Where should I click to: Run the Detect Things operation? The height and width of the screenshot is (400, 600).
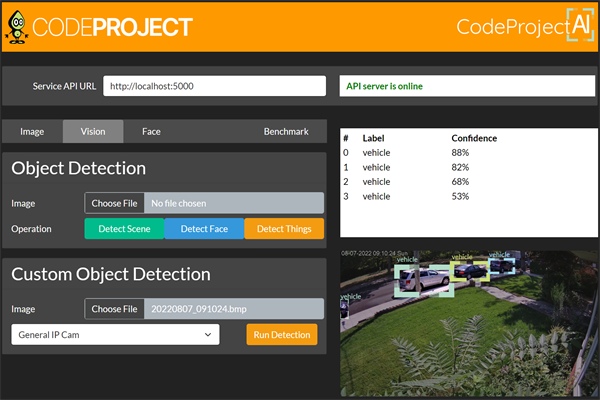(x=284, y=229)
